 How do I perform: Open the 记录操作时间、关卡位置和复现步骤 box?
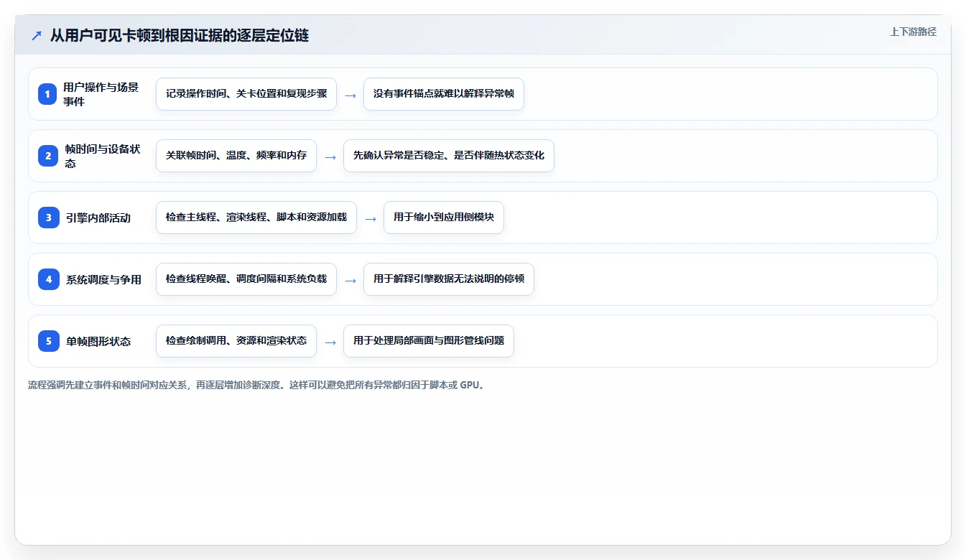[246, 94]
